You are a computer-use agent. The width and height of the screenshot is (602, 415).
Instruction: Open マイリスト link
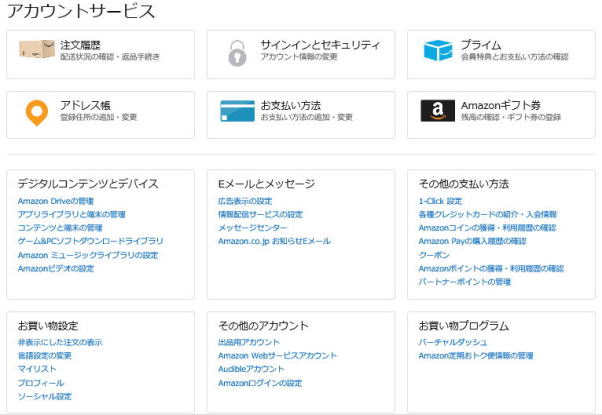(37, 369)
